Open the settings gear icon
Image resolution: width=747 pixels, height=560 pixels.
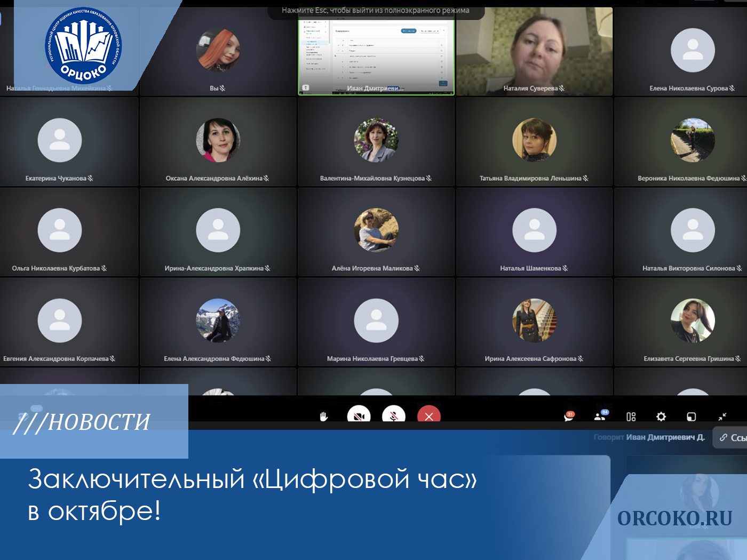click(661, 417)
